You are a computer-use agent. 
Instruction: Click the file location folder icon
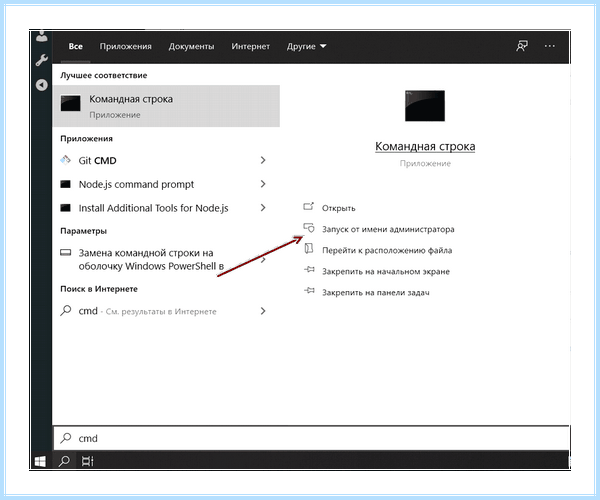pyautogui.click(x=308, y=249)
